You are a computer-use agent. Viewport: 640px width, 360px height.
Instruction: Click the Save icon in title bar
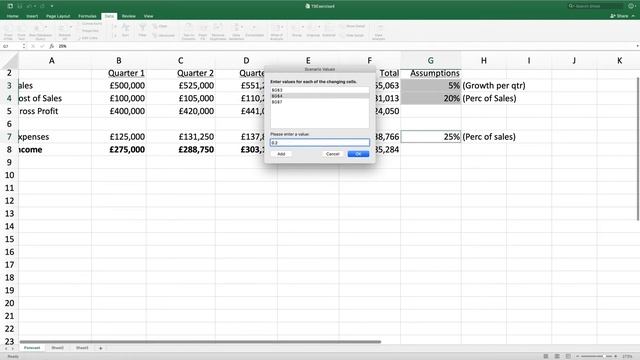(19, 6)
